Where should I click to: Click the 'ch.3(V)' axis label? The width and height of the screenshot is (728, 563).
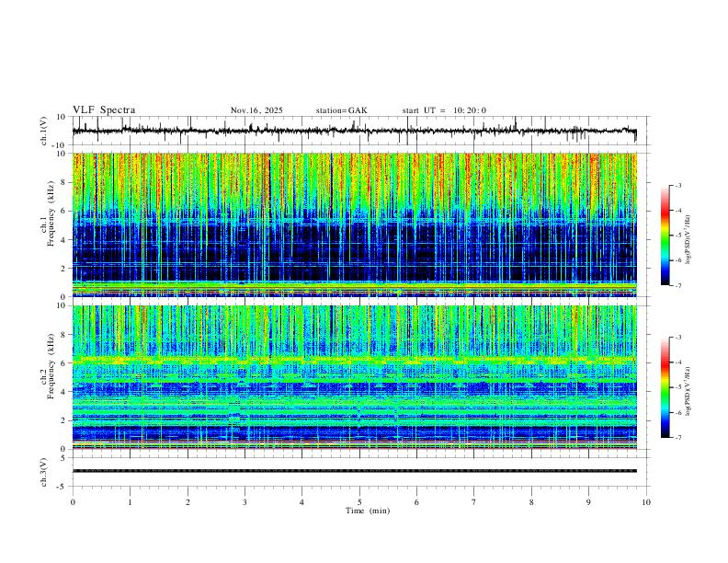click(x=44, y=473)
